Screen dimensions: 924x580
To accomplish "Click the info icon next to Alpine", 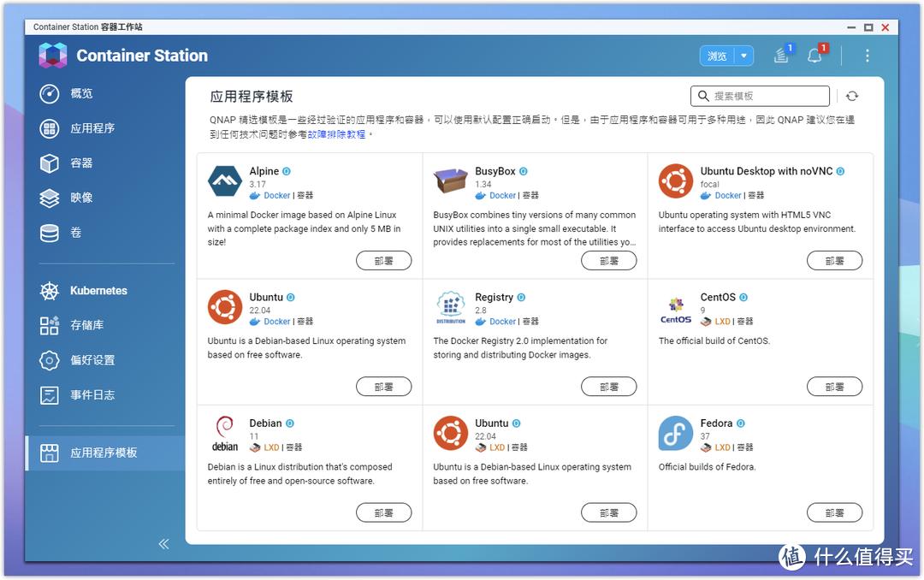I will pos(286,171).
